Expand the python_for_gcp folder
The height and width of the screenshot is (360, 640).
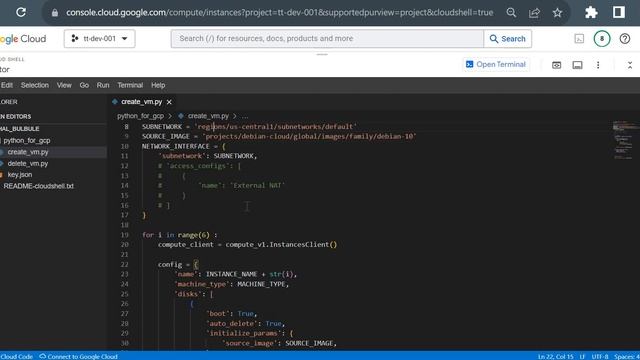tap(27, 140)
